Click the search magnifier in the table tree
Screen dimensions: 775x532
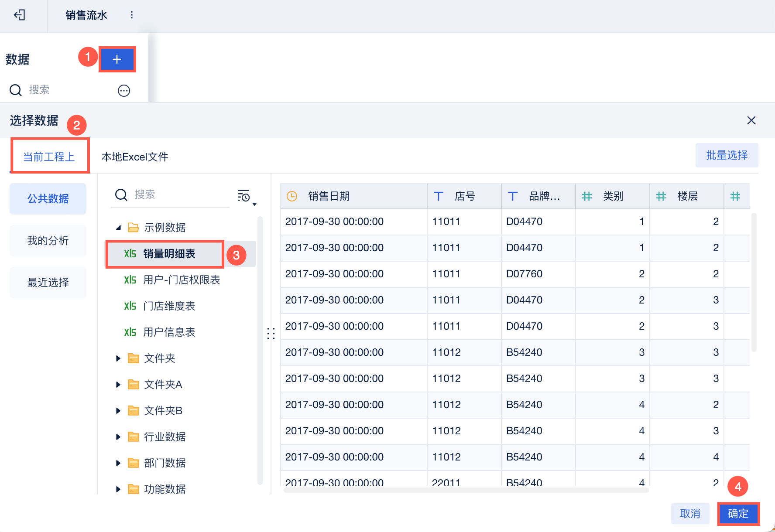[121, 195]
